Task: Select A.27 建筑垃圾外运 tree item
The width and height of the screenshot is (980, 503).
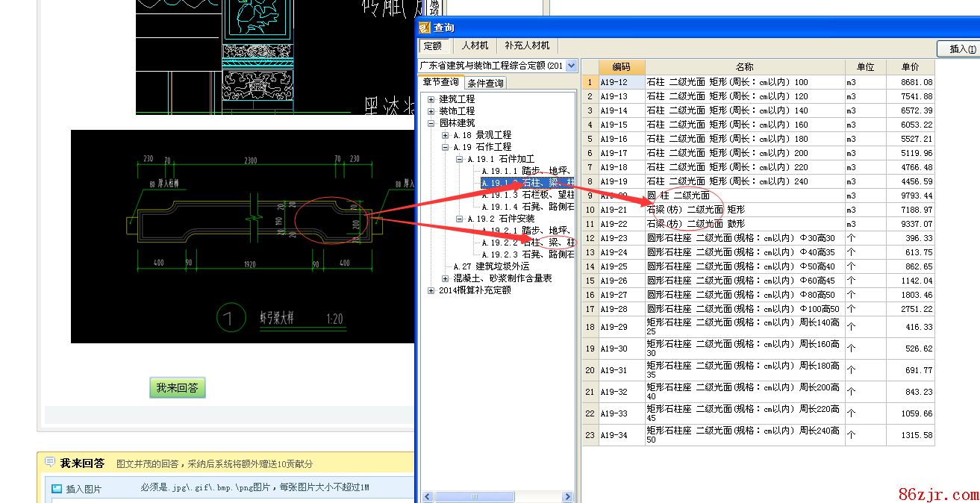Action: click(x=490, y=266)
